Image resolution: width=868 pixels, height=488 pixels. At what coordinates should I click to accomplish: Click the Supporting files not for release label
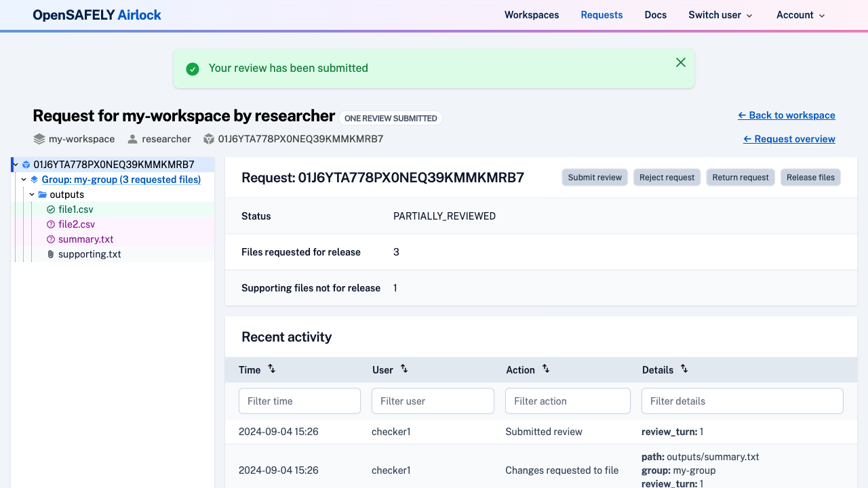tap(311, 288)
